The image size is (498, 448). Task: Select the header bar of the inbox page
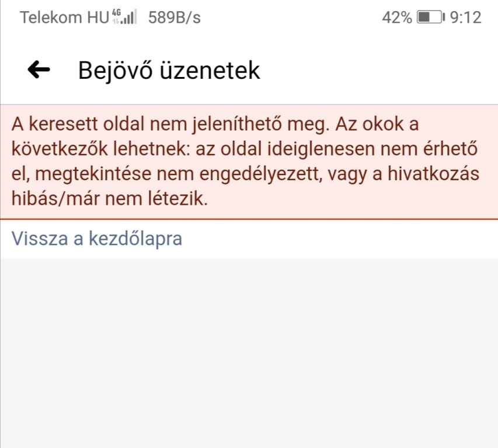(249, 70)
